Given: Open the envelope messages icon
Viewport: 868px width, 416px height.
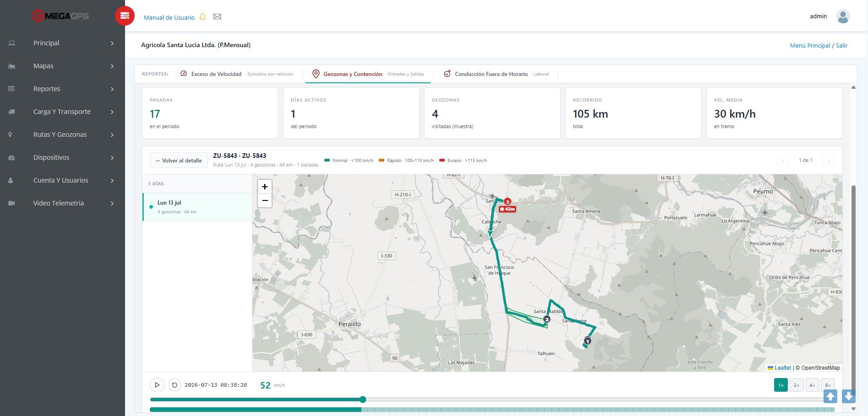Looking at the screenshot, I should click(217, 16).
